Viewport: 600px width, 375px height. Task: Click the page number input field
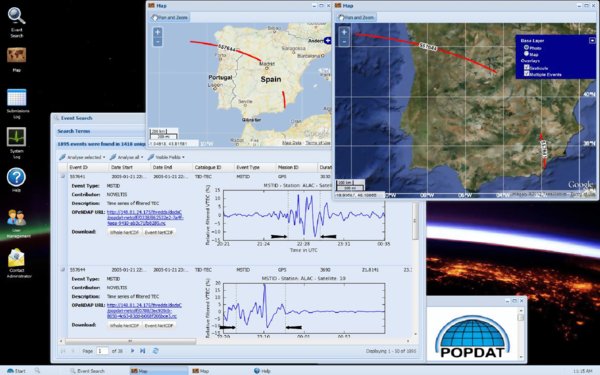[102, 351]
